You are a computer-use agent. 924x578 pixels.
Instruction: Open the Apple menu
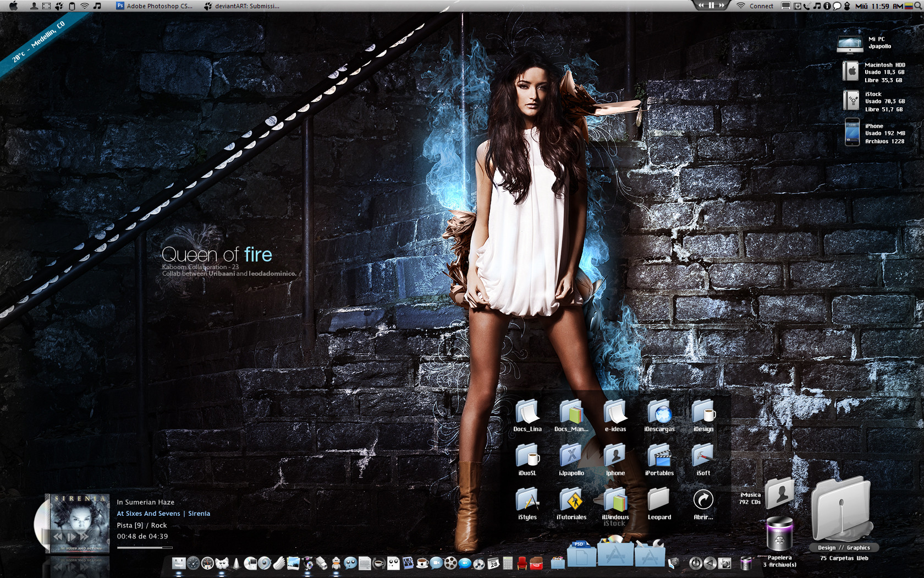[x=13, y=6]
